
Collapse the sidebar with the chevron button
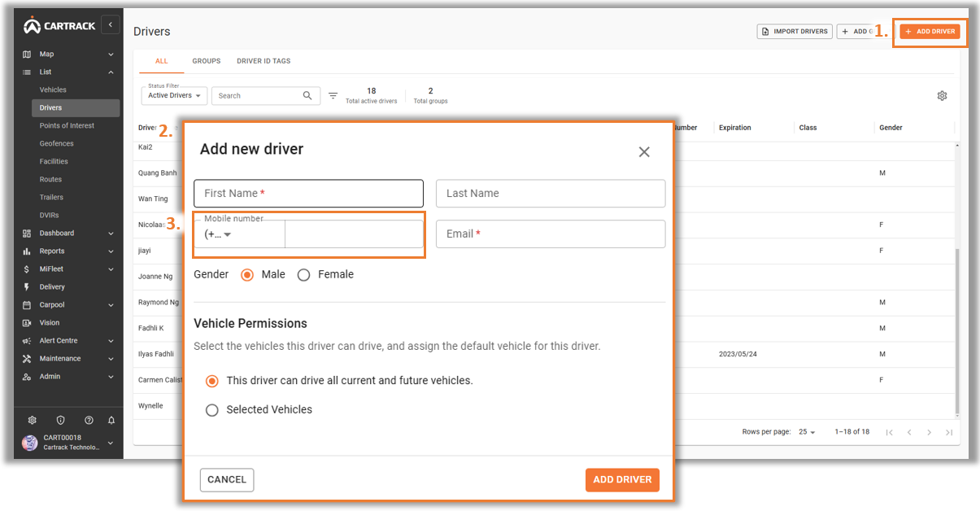tap(110, 25)
